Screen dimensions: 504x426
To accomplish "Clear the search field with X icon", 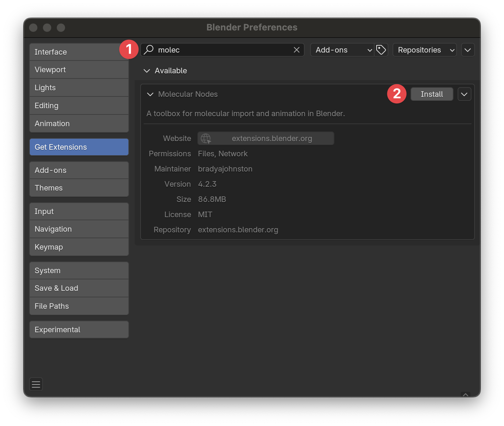I will point(296,50).
